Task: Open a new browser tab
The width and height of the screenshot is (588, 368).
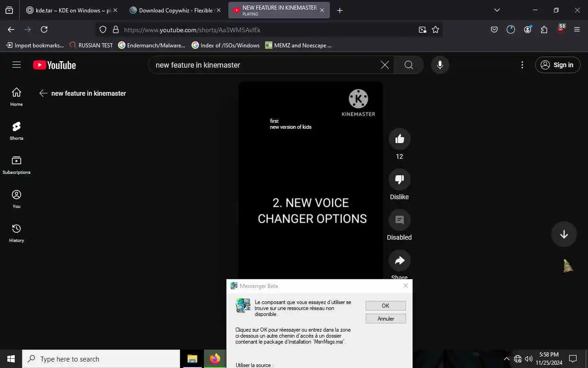Action: 339,10
